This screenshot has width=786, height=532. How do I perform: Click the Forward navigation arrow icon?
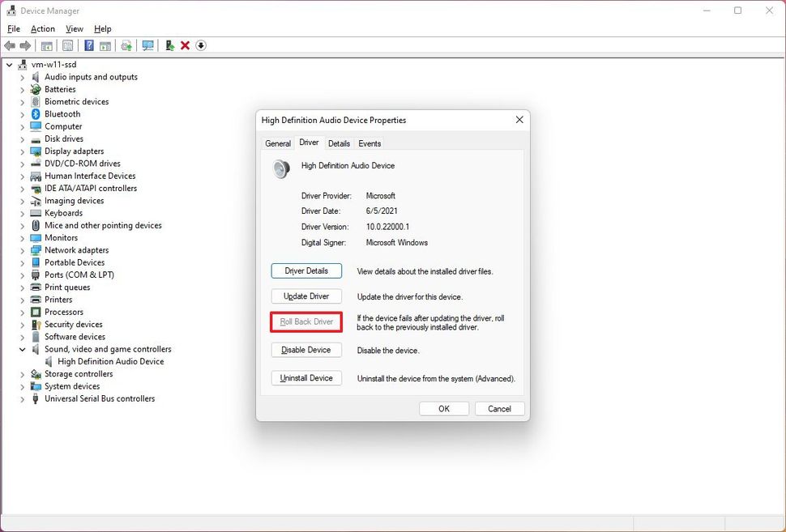coord(23,45)
